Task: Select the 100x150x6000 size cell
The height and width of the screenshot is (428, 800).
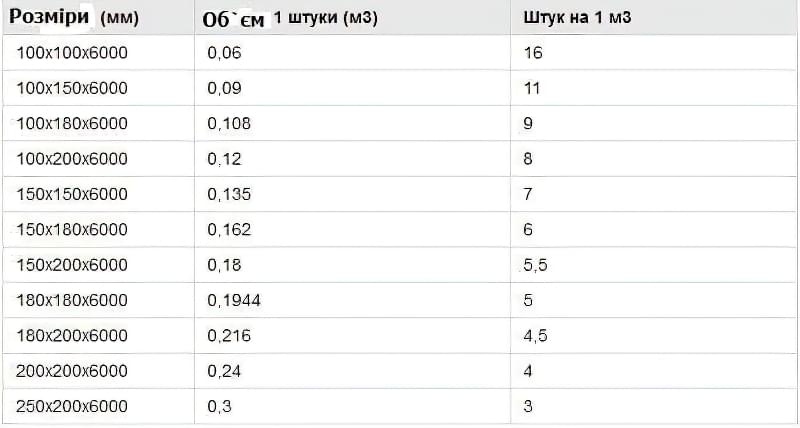Action: 72,88
